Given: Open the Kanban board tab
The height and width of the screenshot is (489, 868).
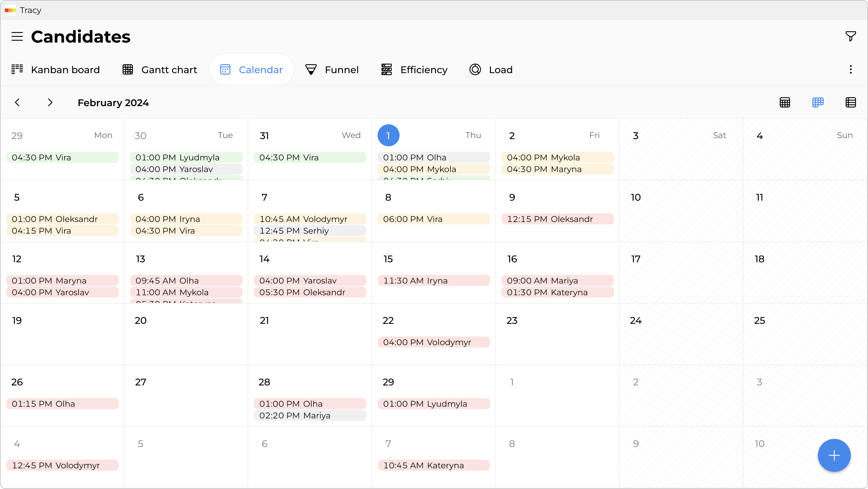Looking at the screenshot, I should click(56, 70).
